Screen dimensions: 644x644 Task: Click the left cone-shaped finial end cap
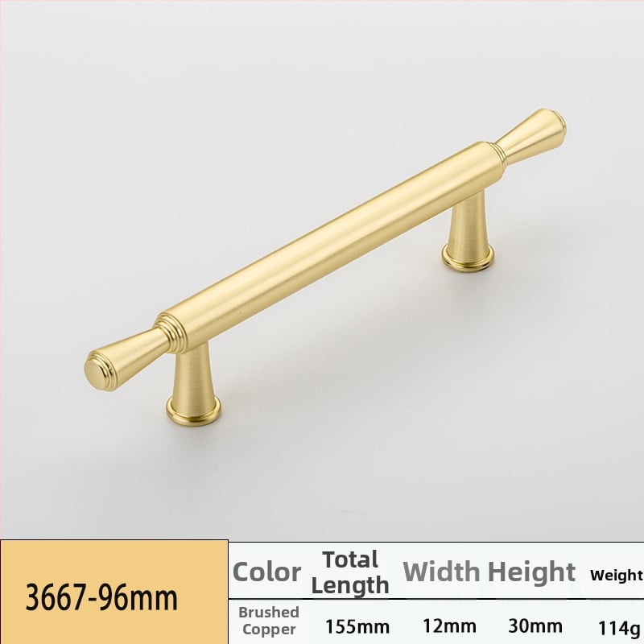123,359
